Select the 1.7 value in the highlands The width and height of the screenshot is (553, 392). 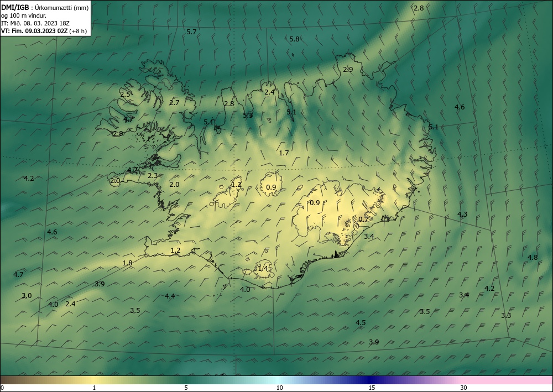pyautogui.click(x=284, y=153)
